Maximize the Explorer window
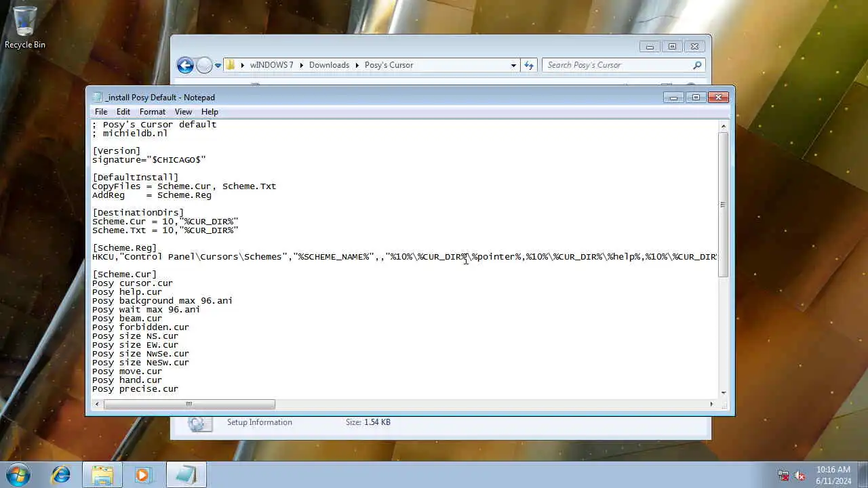This screenshot has height=488, width=868. click(x=672, y=47)
